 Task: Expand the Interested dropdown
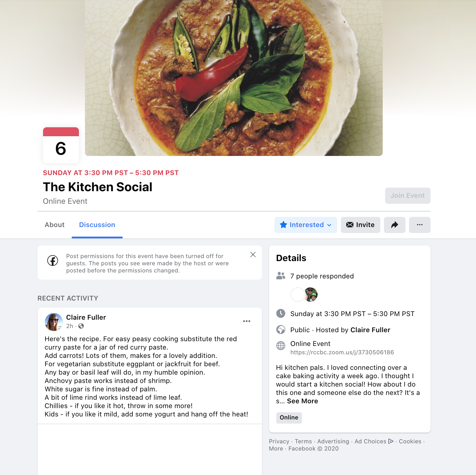(306, 225)
